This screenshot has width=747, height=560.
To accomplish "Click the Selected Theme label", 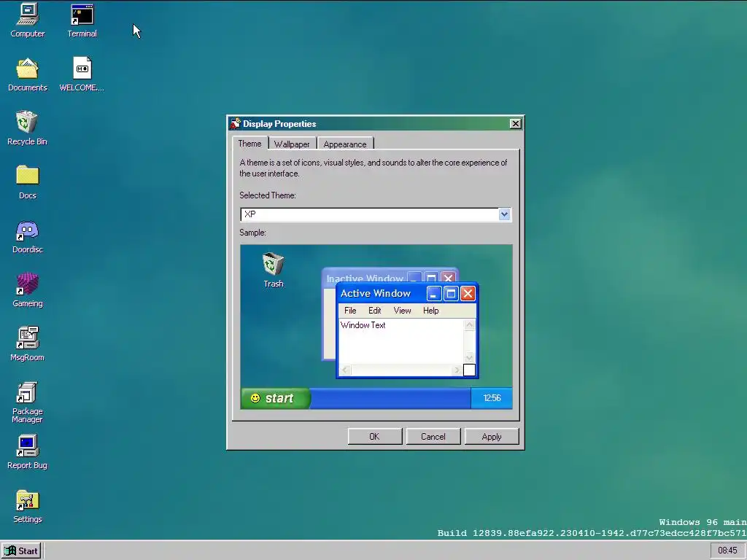I will [x=267, y=195].
